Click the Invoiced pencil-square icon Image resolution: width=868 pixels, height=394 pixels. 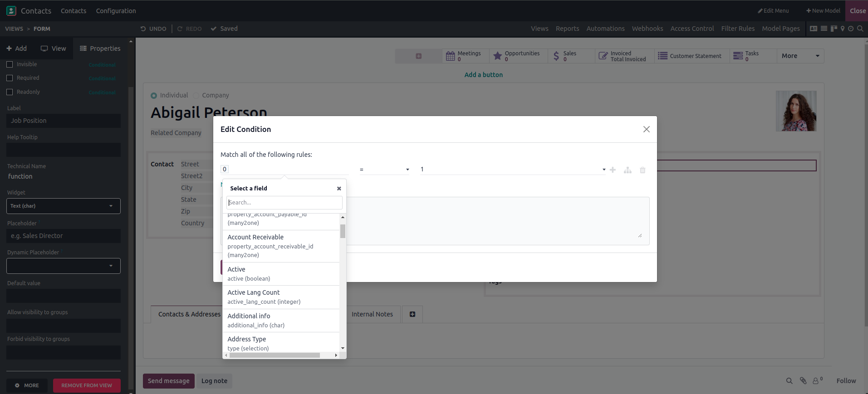click(x=603, y=56)
